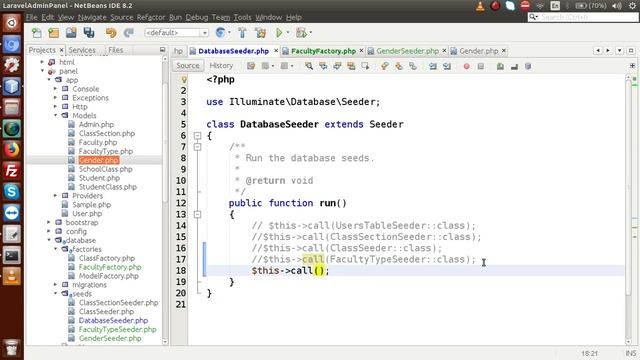The image size is (640, 360).
Task: Click the Find Selection magnifier in editor toolbar
Action: (309, 66)
